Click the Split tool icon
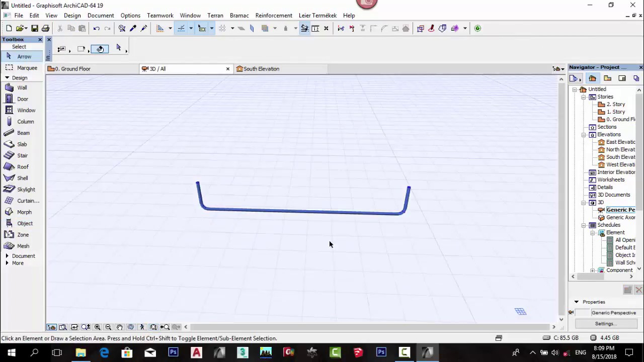The width and height of the screenshot is (644, 362). tap(341, 28)
